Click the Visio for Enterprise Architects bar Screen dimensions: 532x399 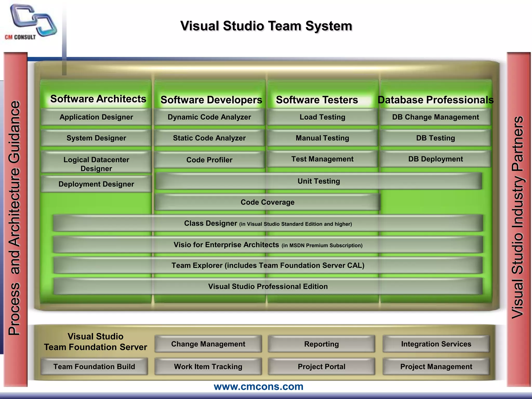tap(268, 245)
